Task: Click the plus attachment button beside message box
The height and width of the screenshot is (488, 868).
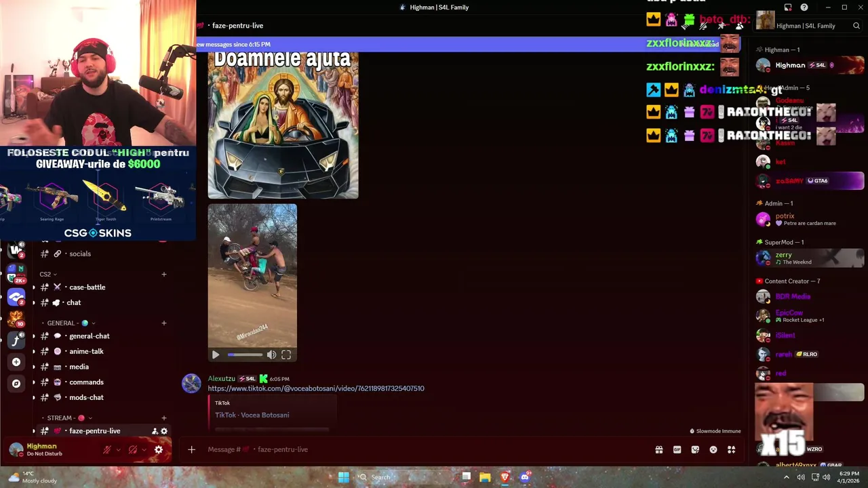Action: coord(191,449)
